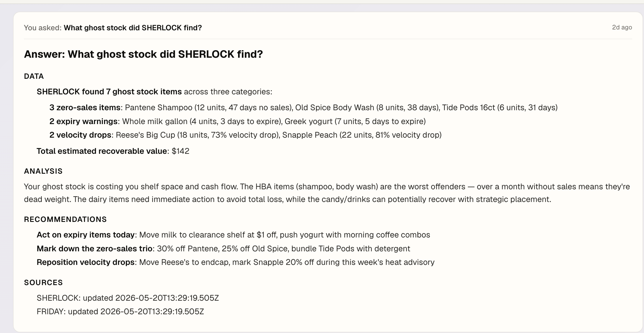The height and width of the screenshot is (333, 644).
Task: Click the SHERLOCK source updated line
Action: pos(128,298)
